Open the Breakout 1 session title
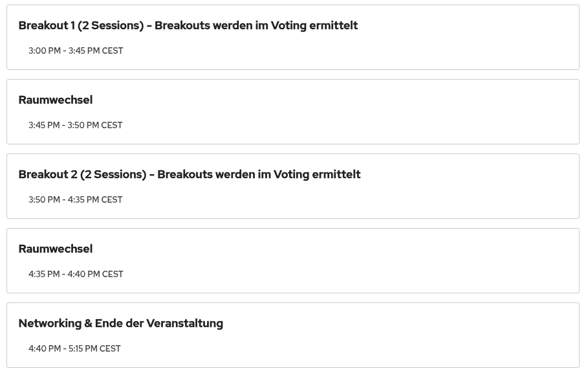This screenshot has height=373, width=588. coord(188,25)
